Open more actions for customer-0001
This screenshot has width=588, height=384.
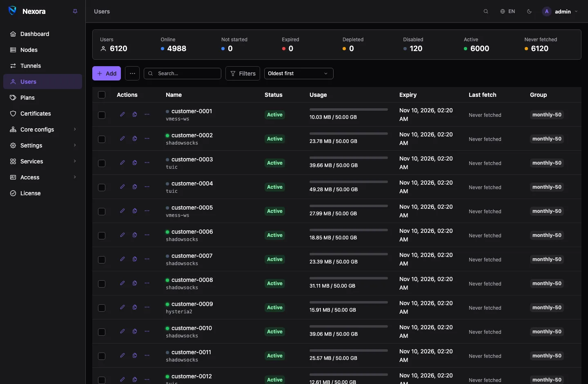pyautogui.click(x=147, y=114)
